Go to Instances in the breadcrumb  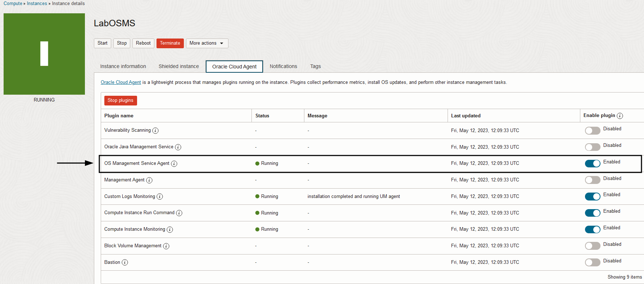tap(37, 4)
